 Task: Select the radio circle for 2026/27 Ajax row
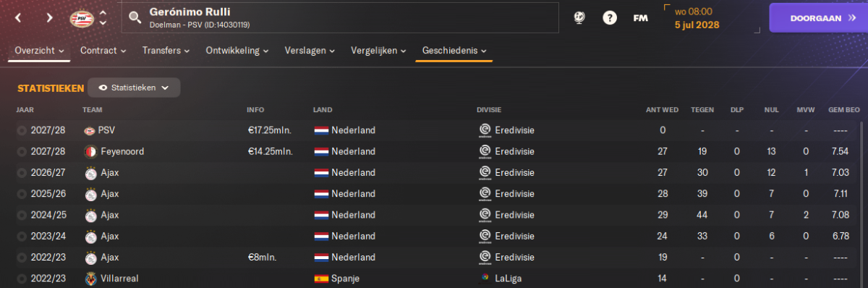coord(22,173)
